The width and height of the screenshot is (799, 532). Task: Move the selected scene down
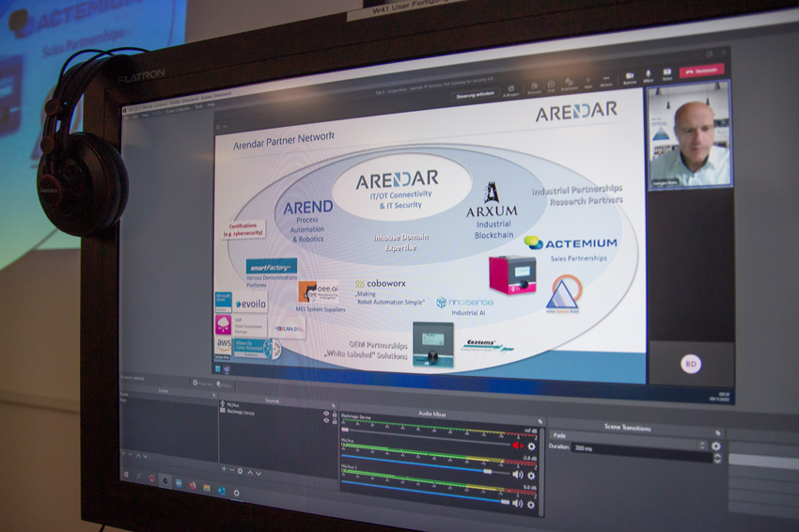click(x=145, y=456)
